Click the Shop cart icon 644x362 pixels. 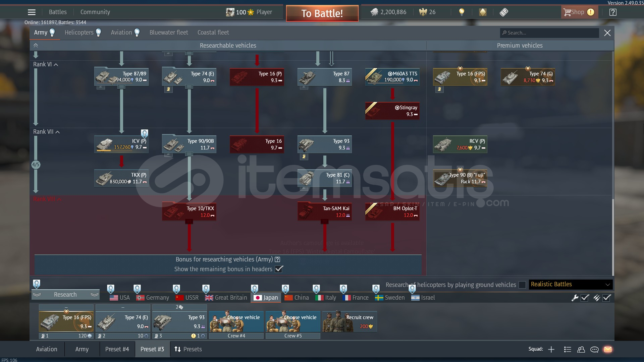(567, 12)
